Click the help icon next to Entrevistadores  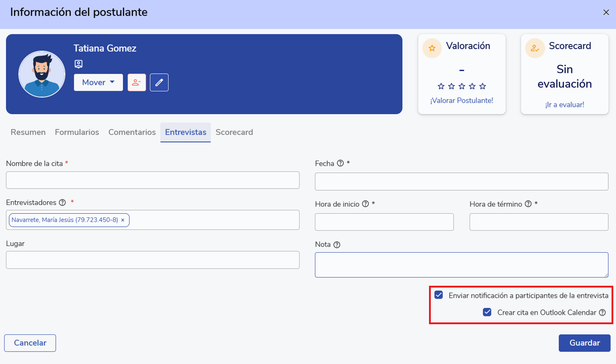point(63,203)
